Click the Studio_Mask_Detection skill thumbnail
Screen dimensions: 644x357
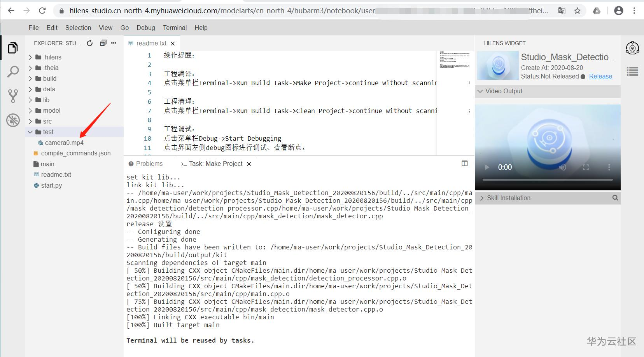(497, 66)
